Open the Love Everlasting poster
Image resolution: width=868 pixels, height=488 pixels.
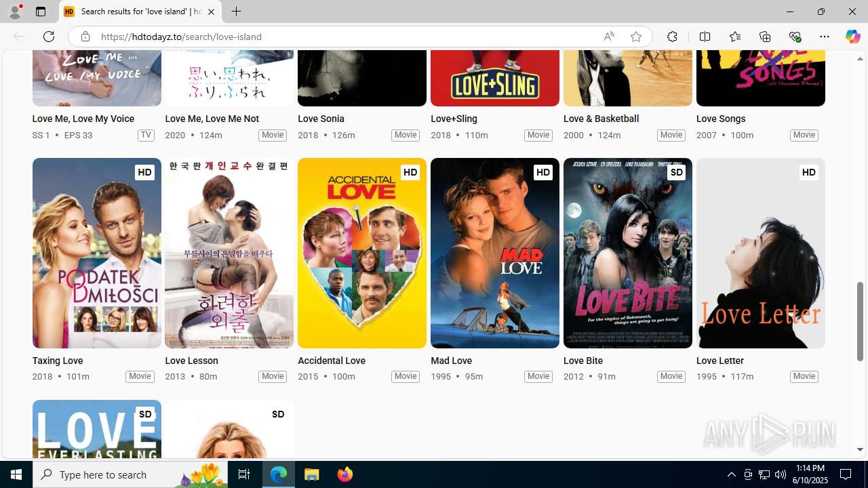[96, 429]
